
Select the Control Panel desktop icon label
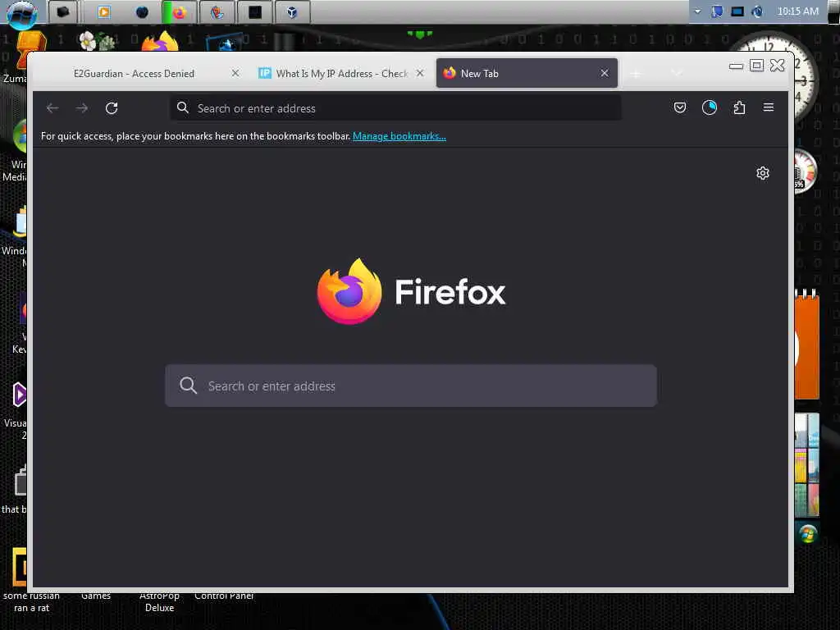pos(224,596)
